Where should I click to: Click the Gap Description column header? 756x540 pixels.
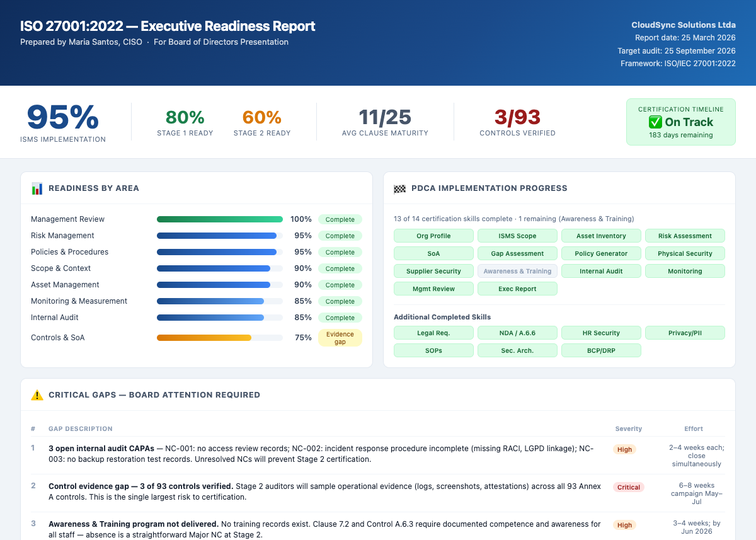click(x=81, y=428)
